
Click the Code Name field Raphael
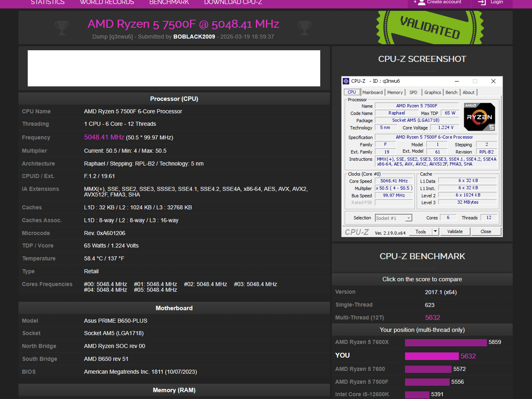point(397,113)
